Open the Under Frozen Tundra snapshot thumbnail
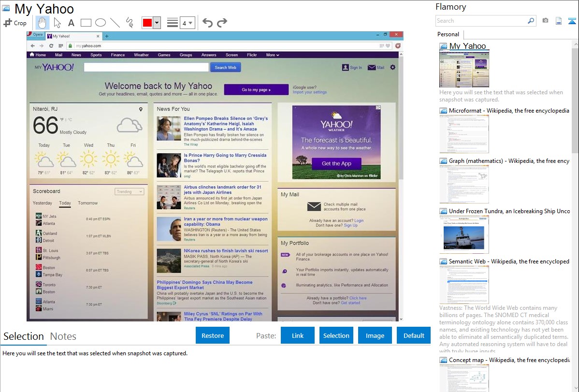Viewport: 579px width, 392px height. coord(464,234)
